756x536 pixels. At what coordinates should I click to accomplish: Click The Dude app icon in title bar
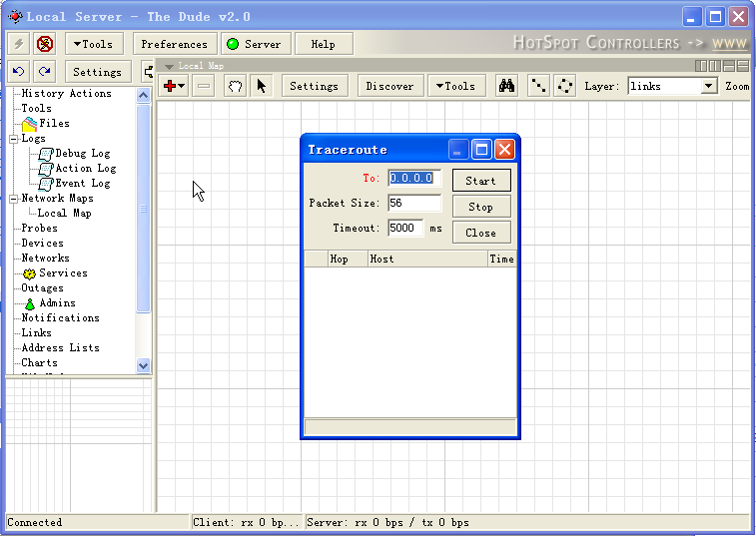tap(15, 17)
